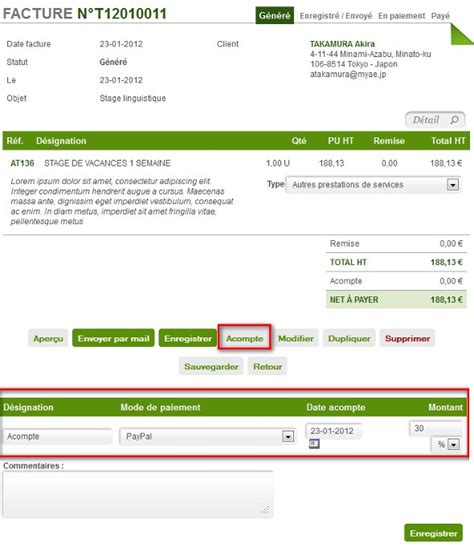Click the unit price 188,13 in PU HT column
The image size is (474, 547).
[x=331, y=163]
